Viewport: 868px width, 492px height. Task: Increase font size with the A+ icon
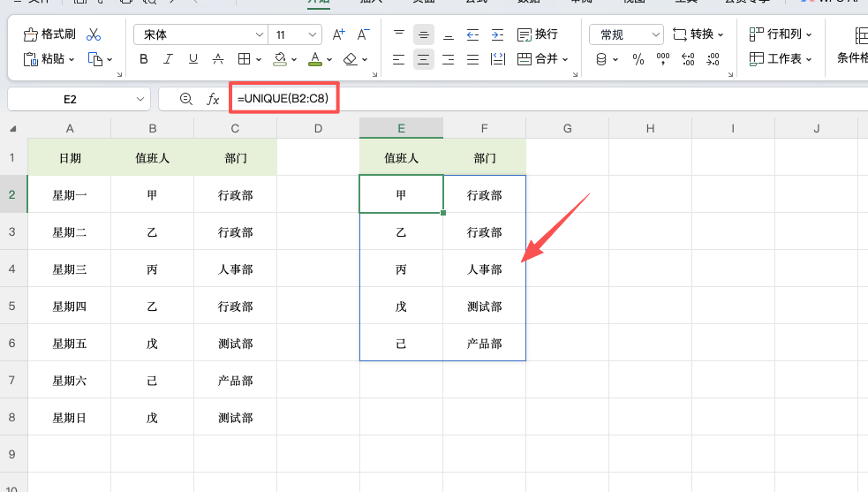pos(339,34)
